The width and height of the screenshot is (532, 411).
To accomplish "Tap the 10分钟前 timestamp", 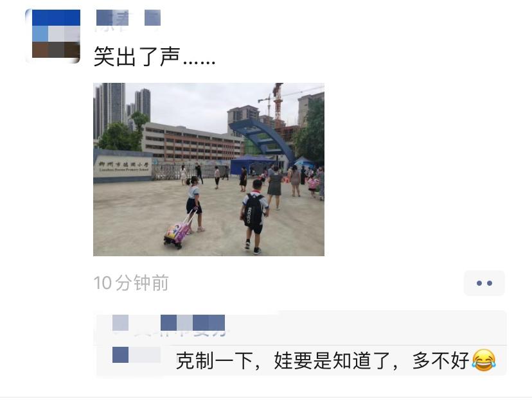I will [131, 283].
